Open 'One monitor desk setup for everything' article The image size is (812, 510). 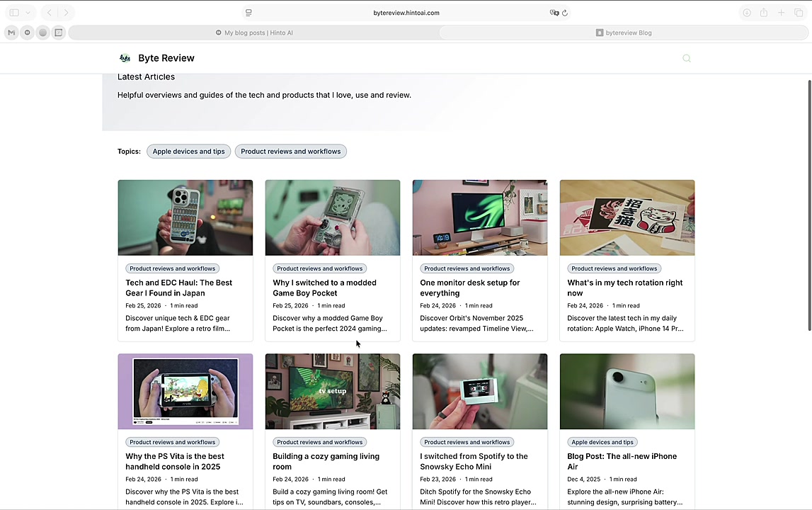pos(469,288)
